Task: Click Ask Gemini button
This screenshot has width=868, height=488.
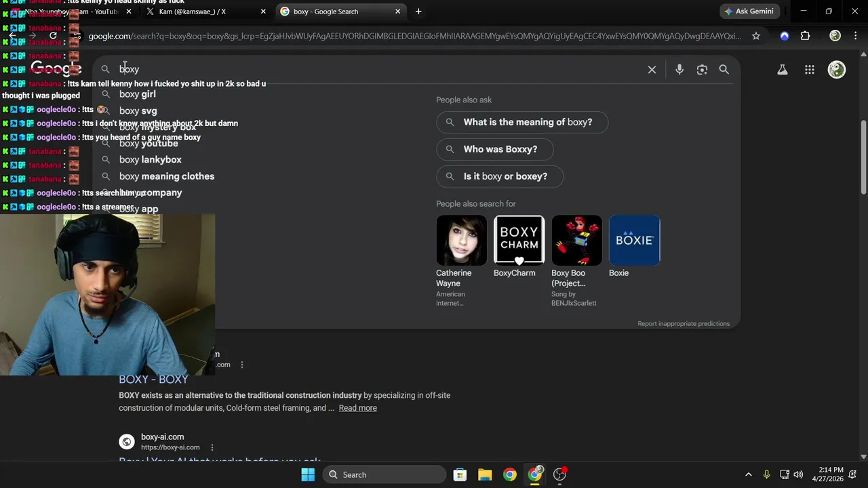Action: coord(749,11)
